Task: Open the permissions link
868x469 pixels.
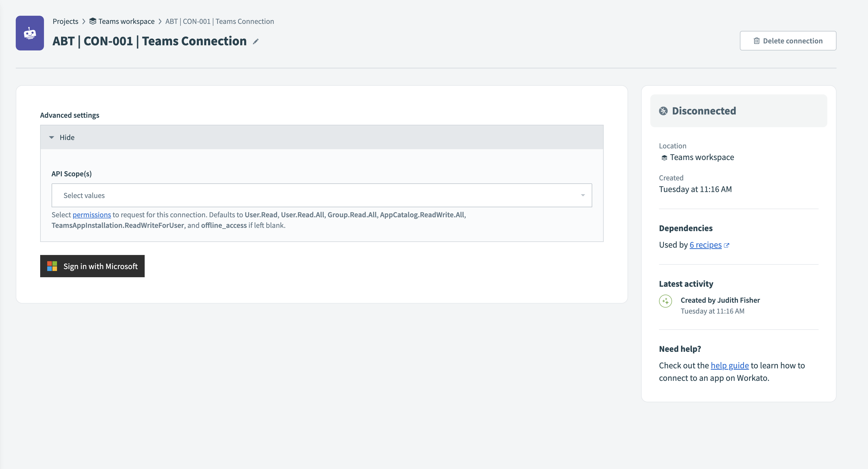Action: pos(92,215)
